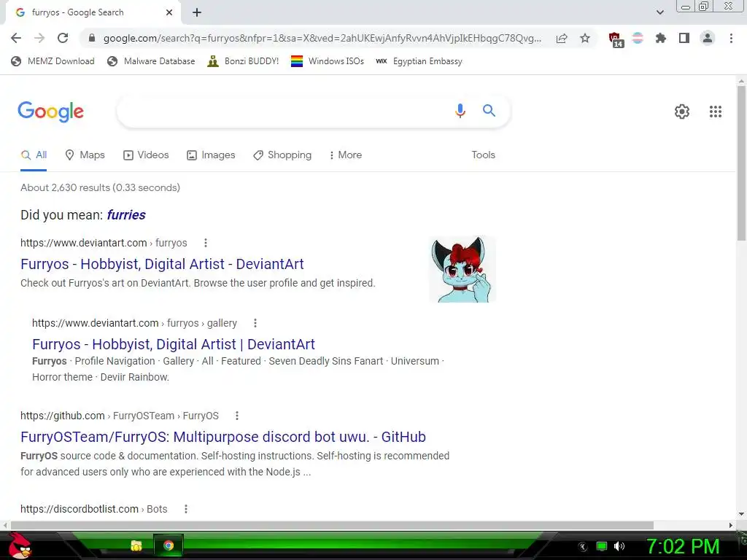Screen dimensions: 747x560
Task: Expand the tab search chevron
Action: click(x=659, y=12)
